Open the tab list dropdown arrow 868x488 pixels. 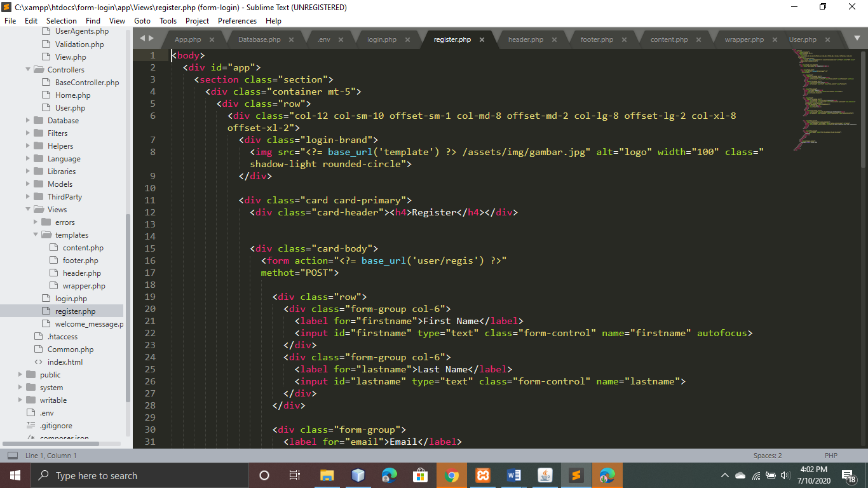click(x=857, y=39)
